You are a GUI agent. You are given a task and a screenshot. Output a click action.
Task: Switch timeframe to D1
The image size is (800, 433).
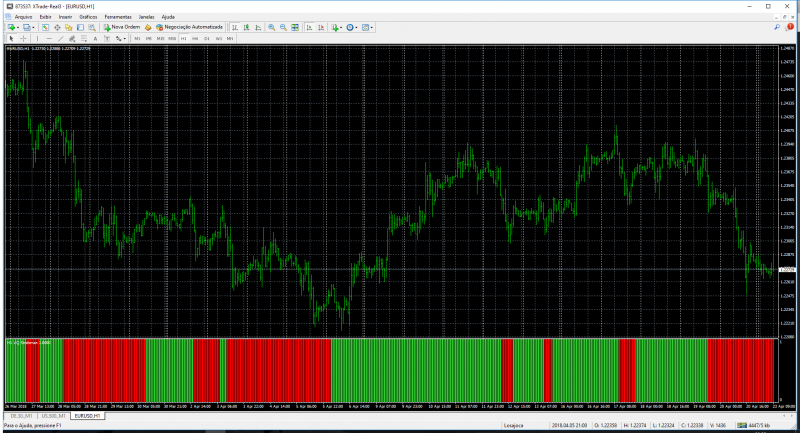(x=207, y=39)
